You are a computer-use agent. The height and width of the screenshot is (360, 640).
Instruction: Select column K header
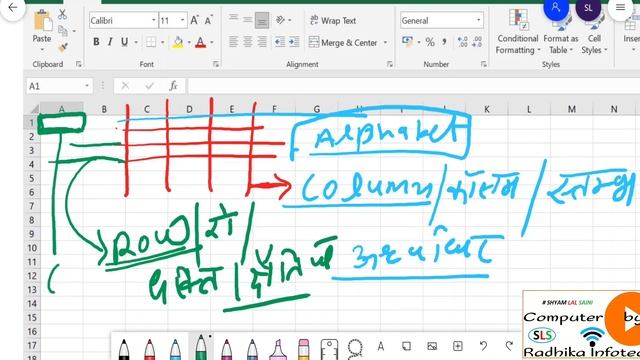[487, 109]
